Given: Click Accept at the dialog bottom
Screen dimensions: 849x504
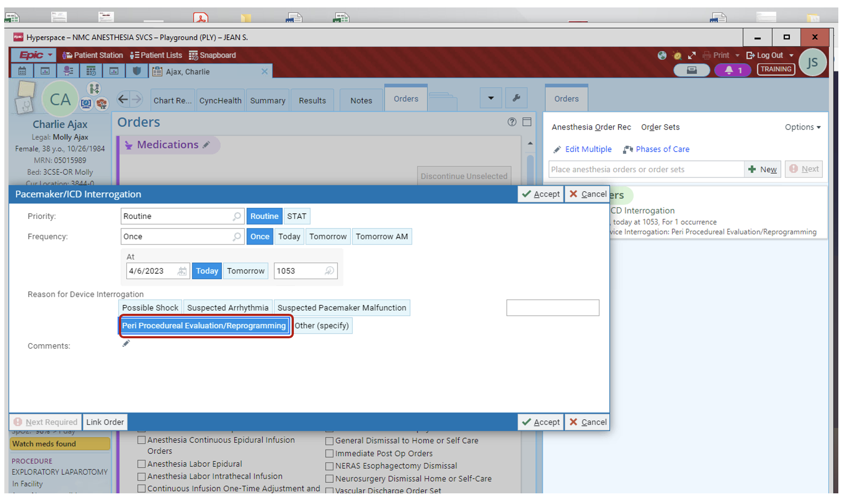Looking at the screenshot, I should click(x=541, y=422).
